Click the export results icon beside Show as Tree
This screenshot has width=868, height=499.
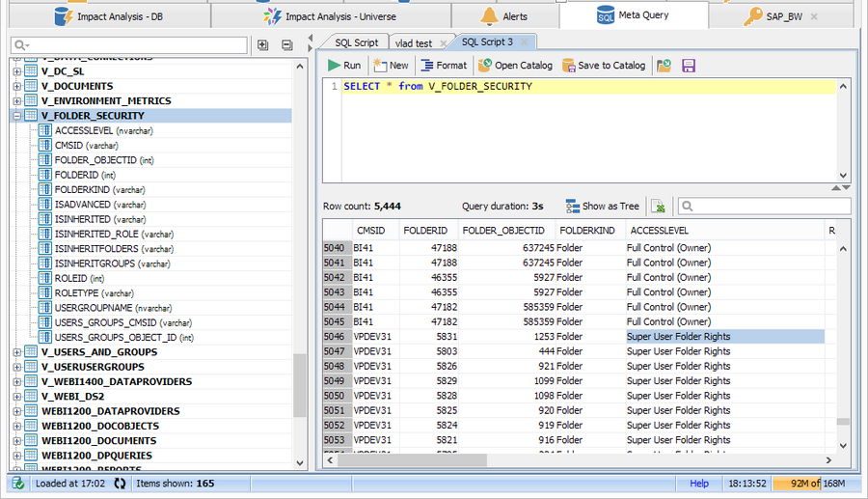tap(658, 206)
